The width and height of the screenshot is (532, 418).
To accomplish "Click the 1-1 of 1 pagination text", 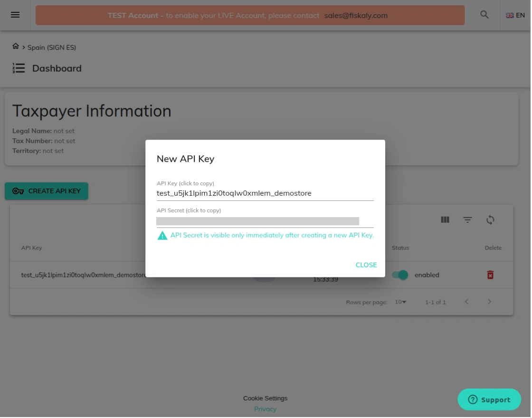I will (437, 303).
